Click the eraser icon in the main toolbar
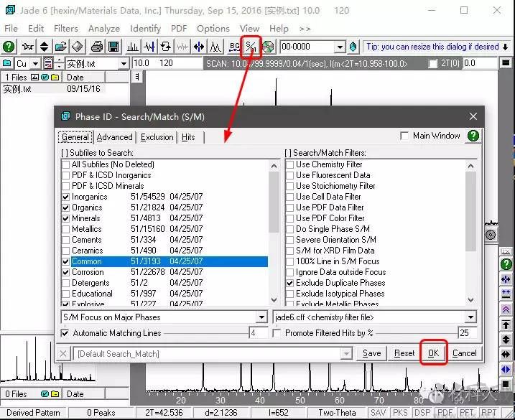Viewport: 515px width, 420px height. [x=78, y=47]
